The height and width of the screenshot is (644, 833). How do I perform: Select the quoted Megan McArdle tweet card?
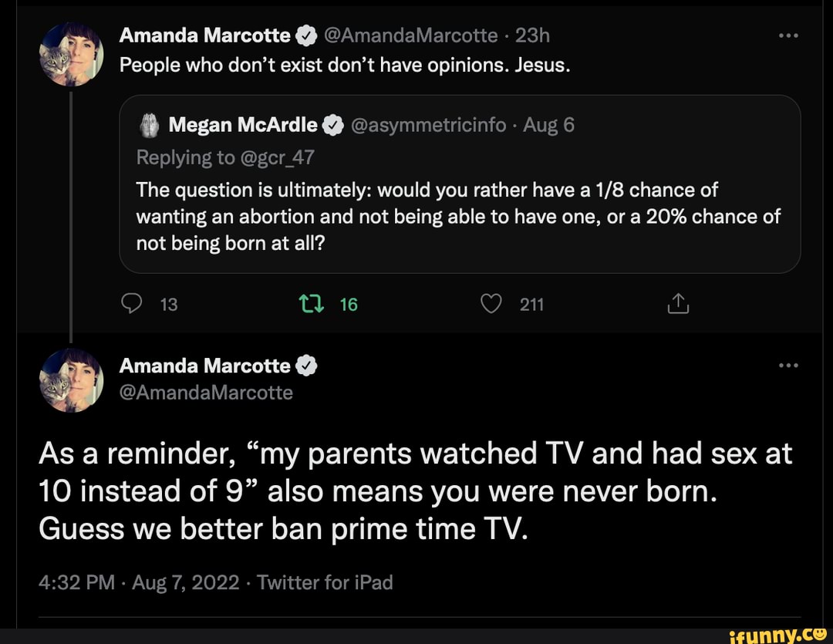tap(460, 185)
